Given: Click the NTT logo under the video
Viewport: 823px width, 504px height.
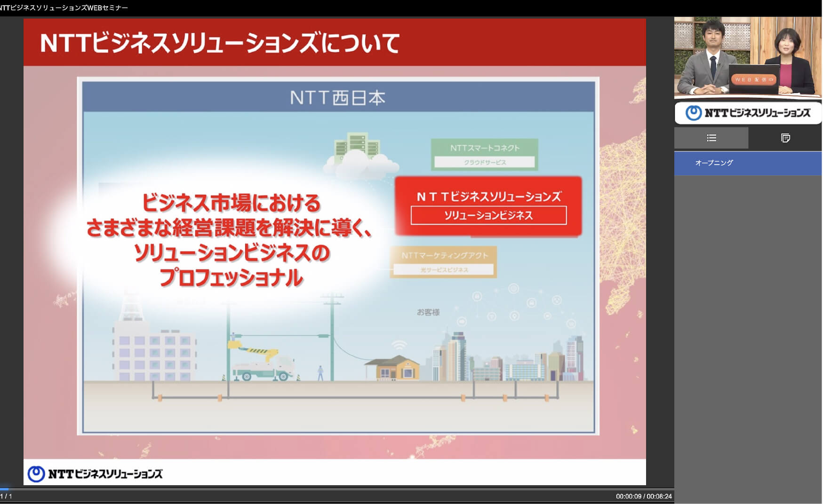Looking at the screenshot, I should (747, 113).
